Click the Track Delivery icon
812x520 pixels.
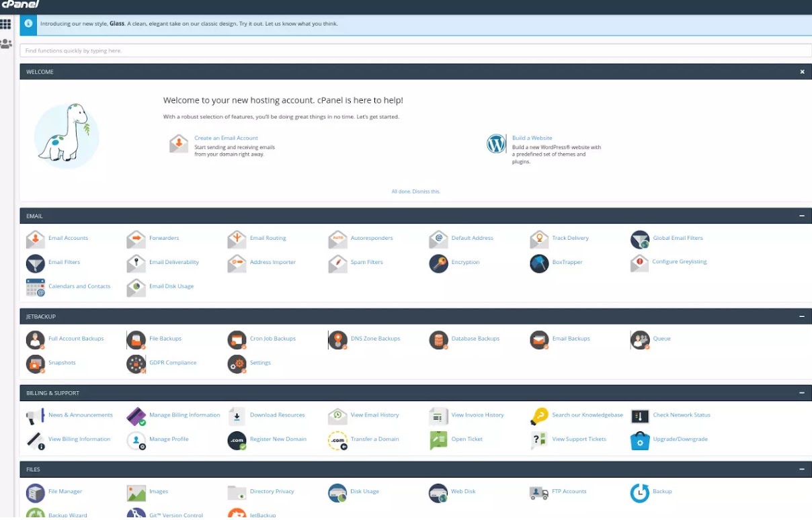click(539, 239)
